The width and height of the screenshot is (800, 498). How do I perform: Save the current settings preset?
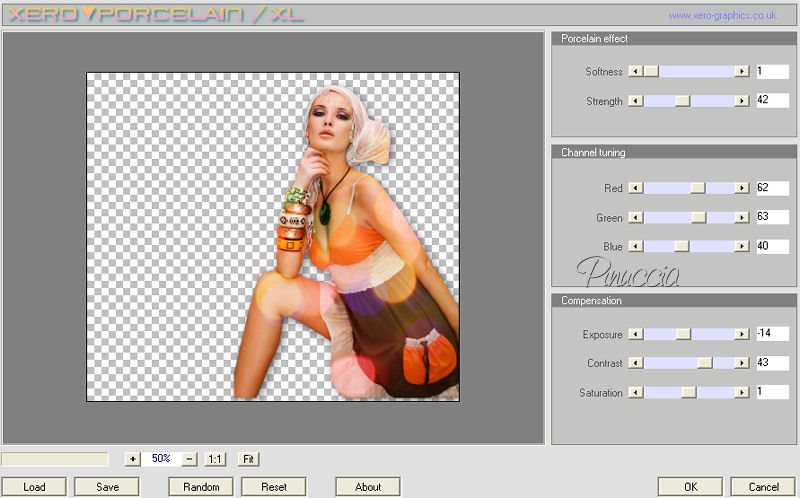click(105, 487)
